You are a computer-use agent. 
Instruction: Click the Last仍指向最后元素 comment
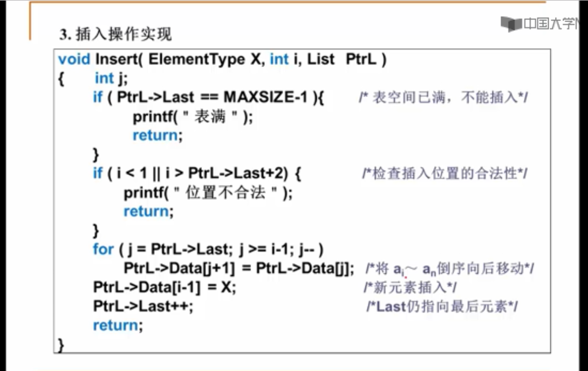coord(442,307)
